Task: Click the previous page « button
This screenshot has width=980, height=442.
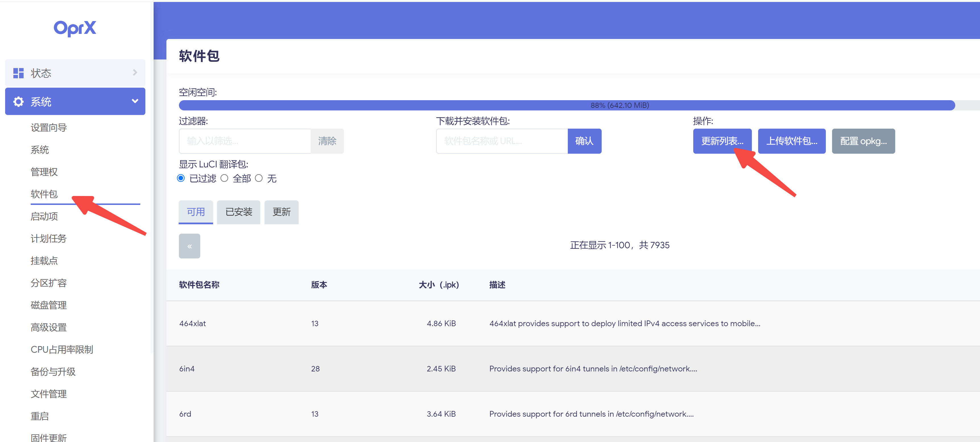Action: click(x=189, y=246)
